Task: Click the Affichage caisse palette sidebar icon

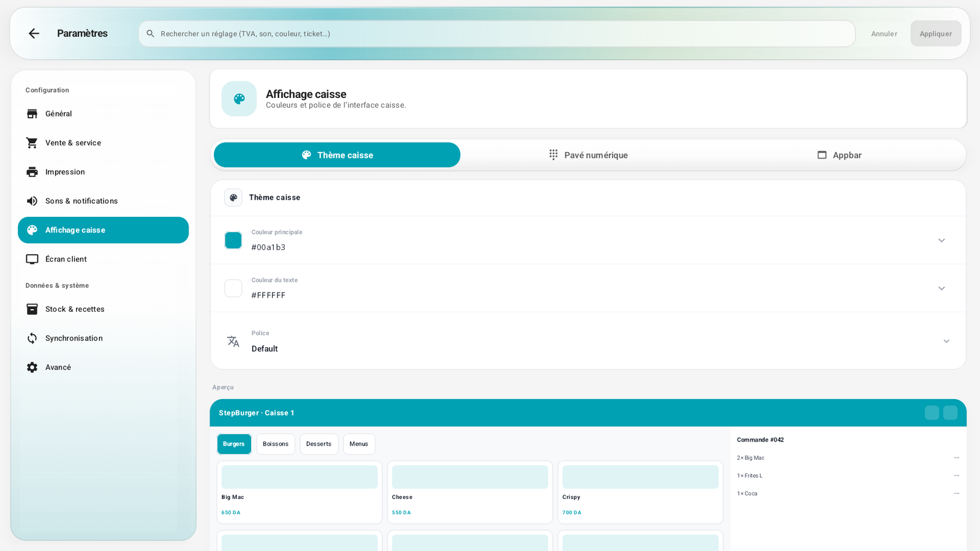Action: coord(32,230)
